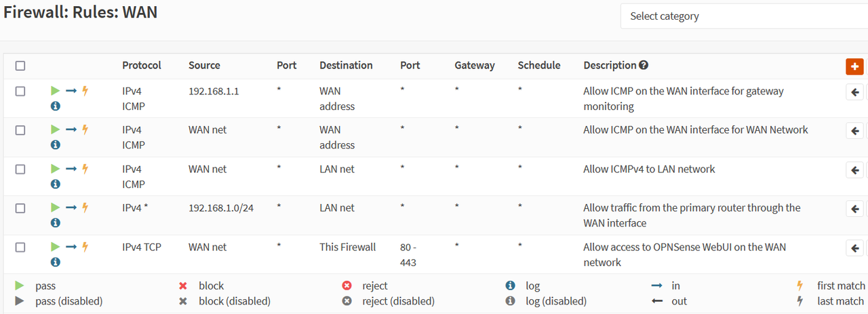Click first match lightning icon of 192.168.1.0/24 rule
This screenshot has height=314, width=868.
click(x=85, y=208)
